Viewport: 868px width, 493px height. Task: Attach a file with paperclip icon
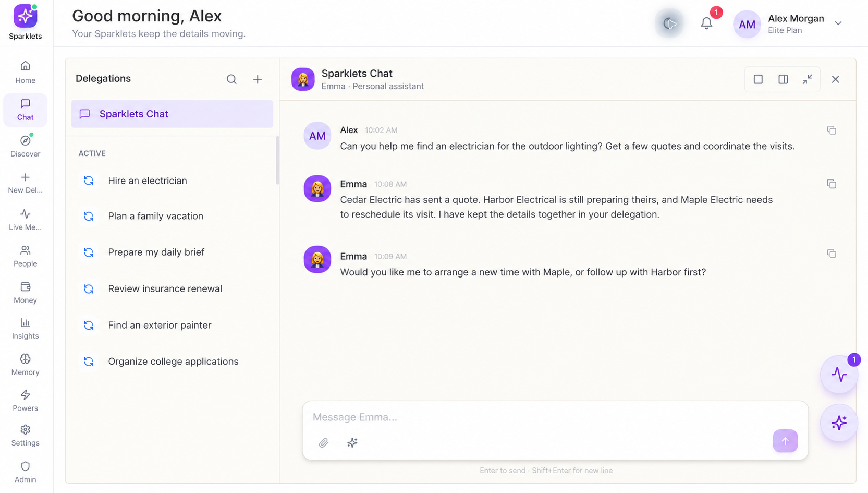(324, 443)
